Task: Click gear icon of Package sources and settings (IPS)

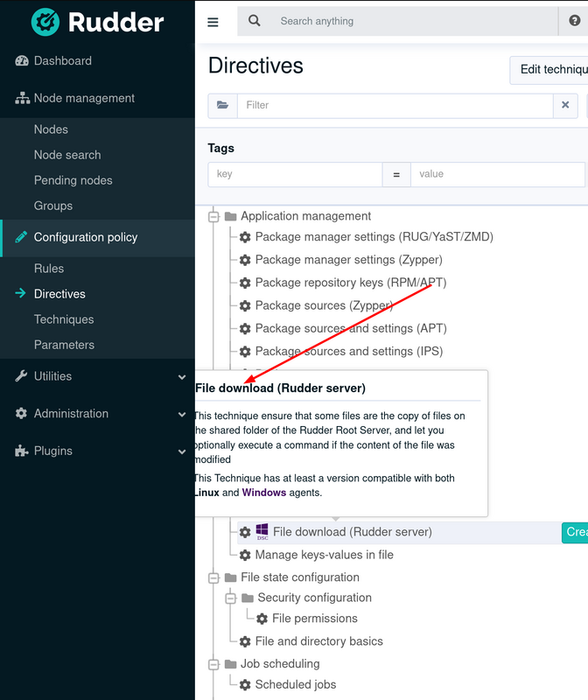Action: point(245,352)
